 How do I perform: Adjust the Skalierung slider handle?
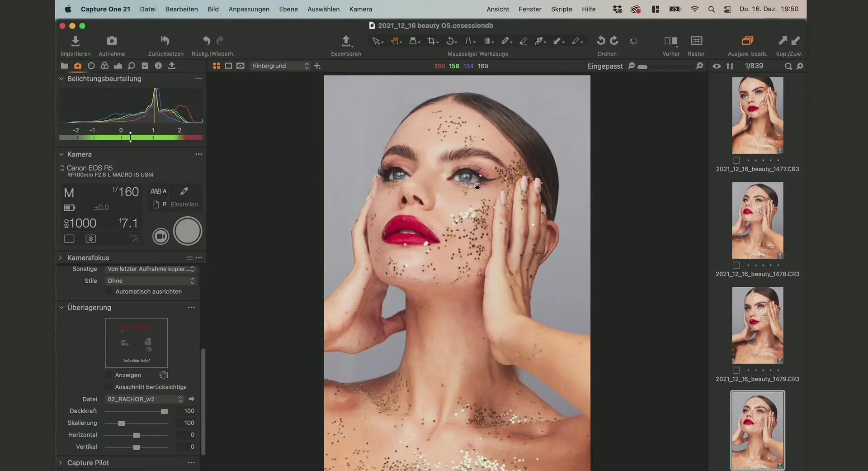click(122, 423)
